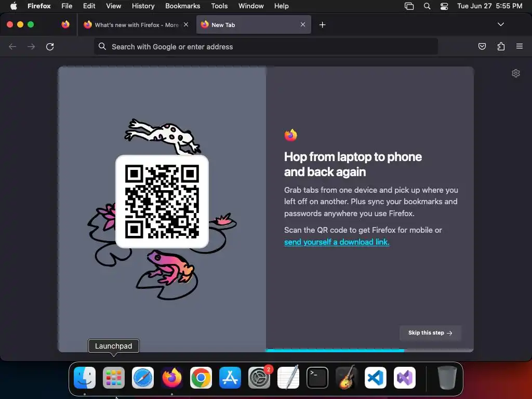Open Visual Studio from the dock

(x=405, y=378)
